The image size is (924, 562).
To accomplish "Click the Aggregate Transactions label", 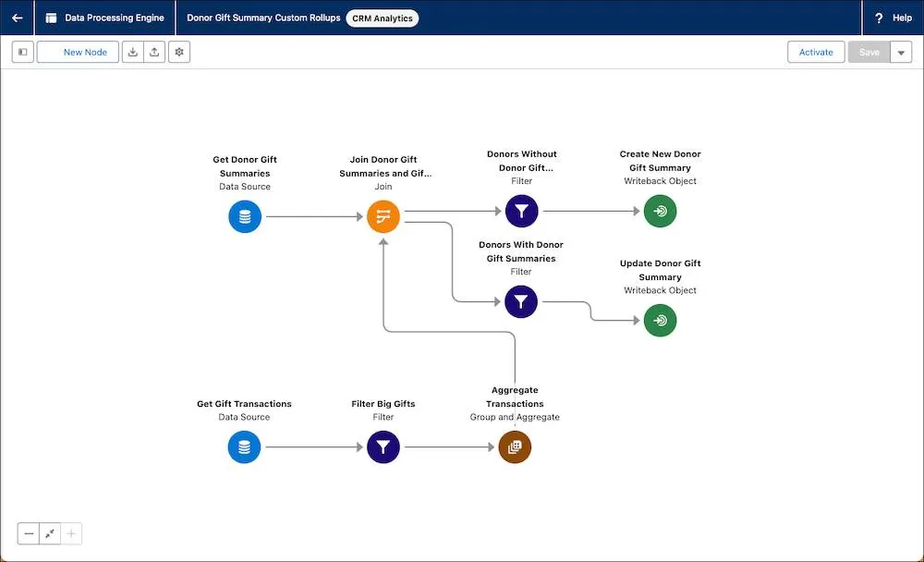I will [x=515, y=397].
